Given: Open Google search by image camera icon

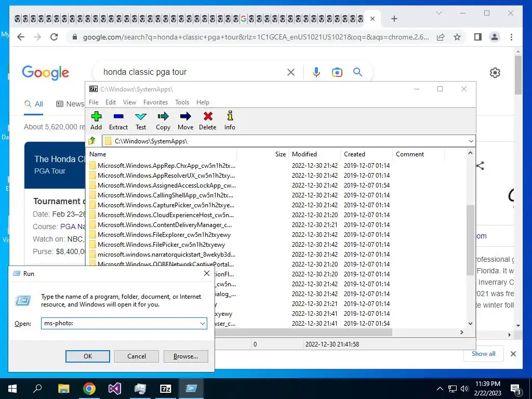Looking at the screenshot, I should (x=337, y=72).
